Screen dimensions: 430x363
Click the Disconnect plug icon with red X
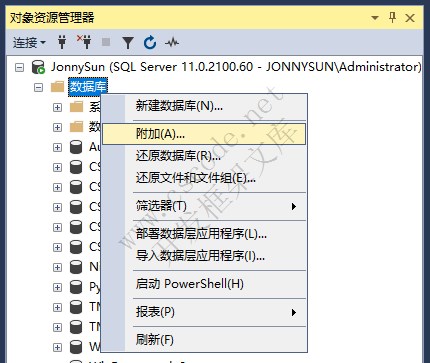[84, 42]
